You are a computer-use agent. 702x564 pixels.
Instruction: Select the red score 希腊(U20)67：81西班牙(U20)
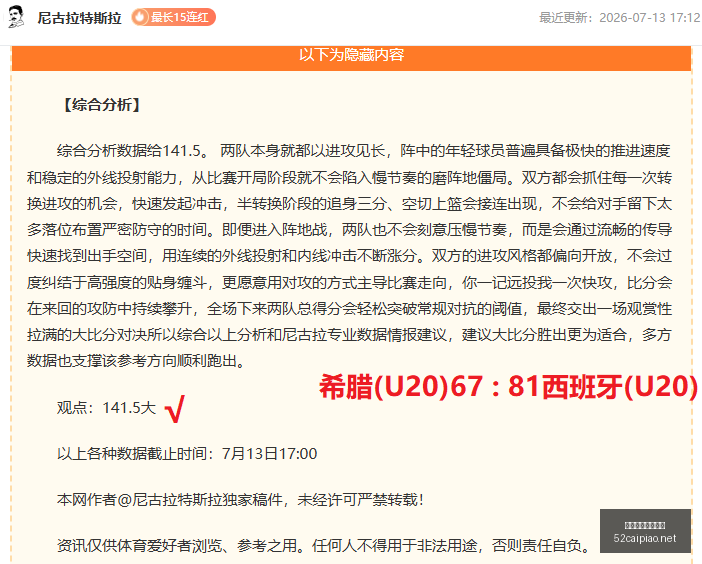click(x=509, y=386)
